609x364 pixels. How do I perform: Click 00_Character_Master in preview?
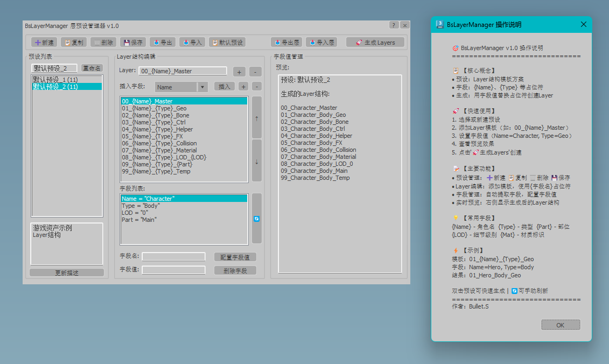(x=309, y=108)
